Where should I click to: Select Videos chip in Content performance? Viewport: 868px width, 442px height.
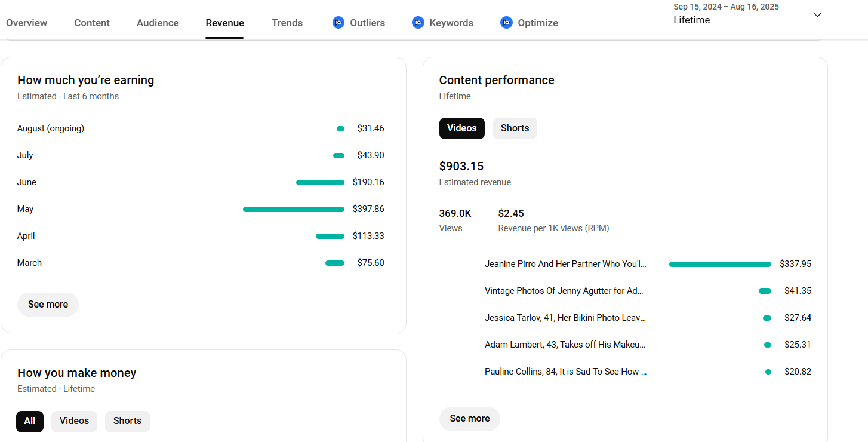[x=461, y=128]
